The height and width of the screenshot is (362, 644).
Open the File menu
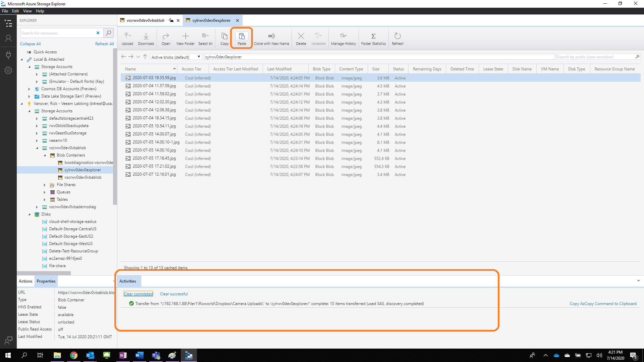coord(5,11)
